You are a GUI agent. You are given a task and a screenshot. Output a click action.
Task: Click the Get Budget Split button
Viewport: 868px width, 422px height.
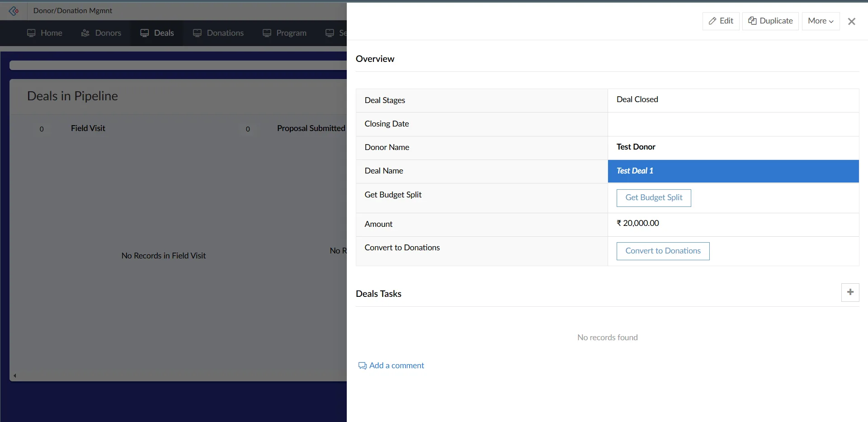654,198
